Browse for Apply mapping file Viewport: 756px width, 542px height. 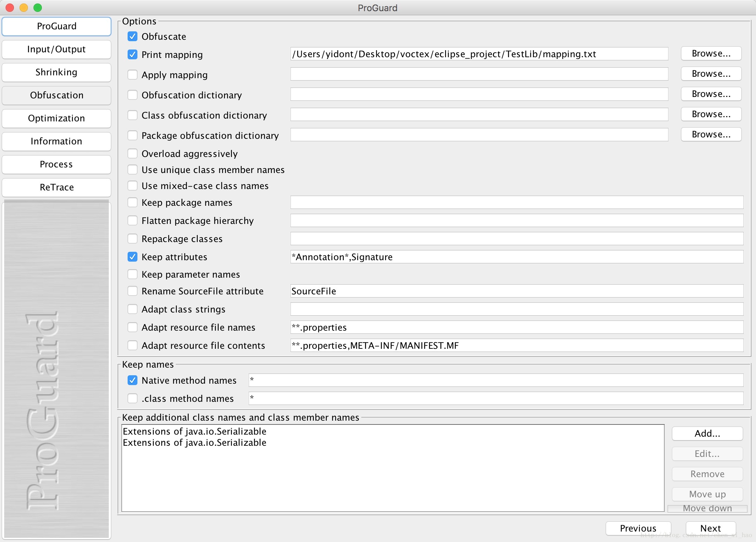[x=711, y=74]
